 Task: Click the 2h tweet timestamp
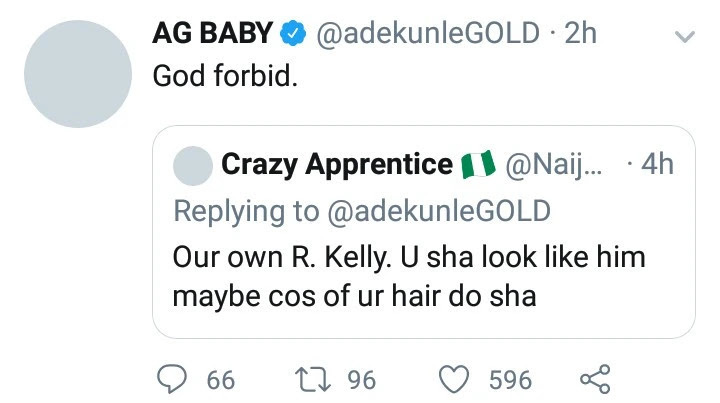[581, 34]
